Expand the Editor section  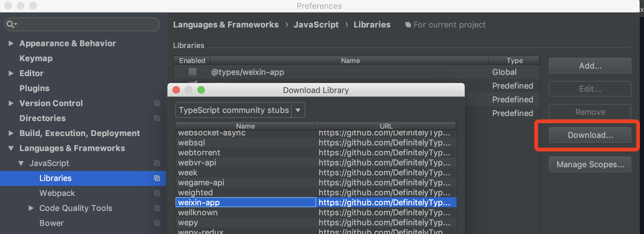pos(11,73)
